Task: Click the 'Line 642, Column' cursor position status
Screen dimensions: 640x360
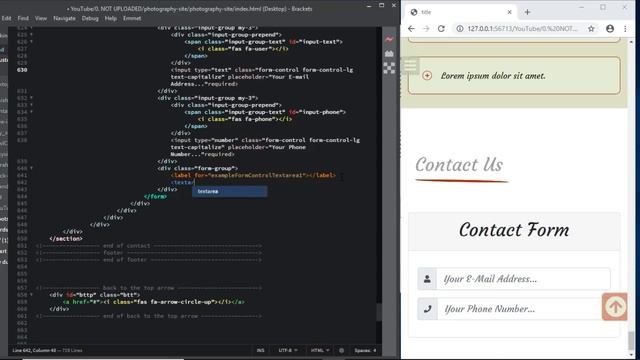Action: coord(34,350)
